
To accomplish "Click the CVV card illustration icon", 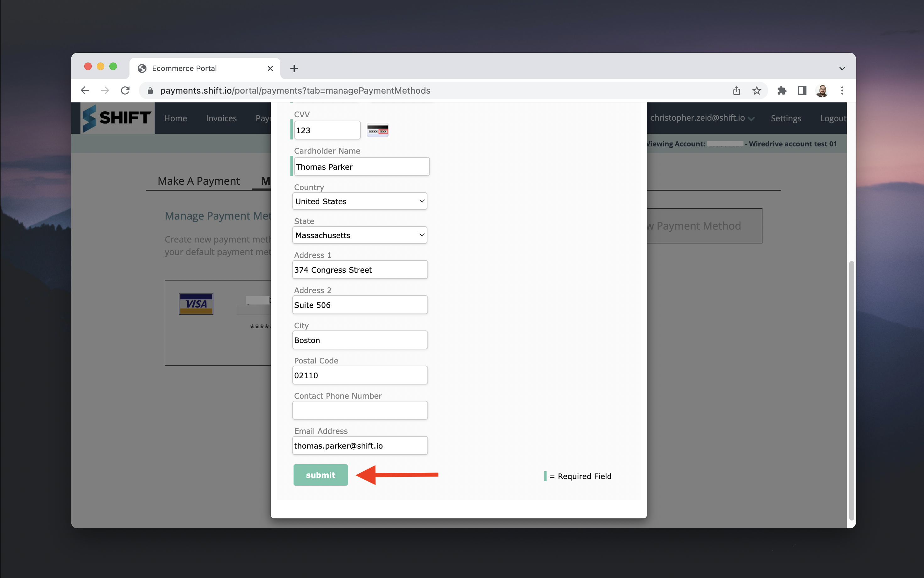I will (377, 130).
